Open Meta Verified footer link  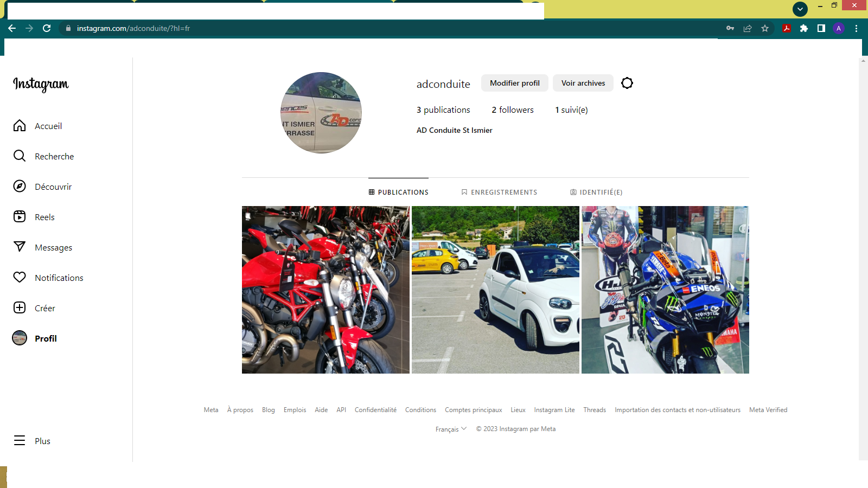768,410
